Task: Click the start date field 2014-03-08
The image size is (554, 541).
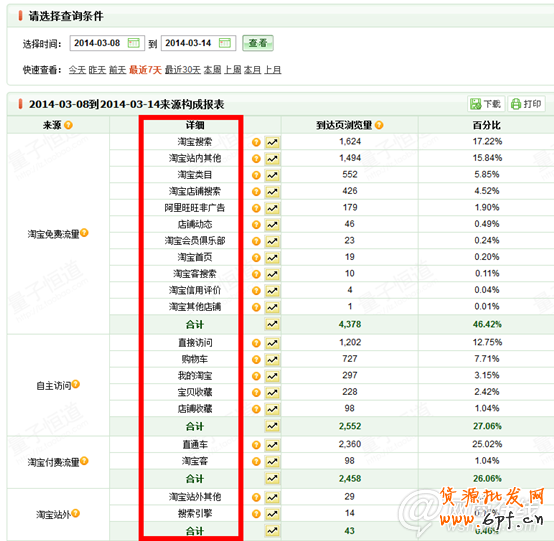Action: pyautogui.click(x=107, y=43)
